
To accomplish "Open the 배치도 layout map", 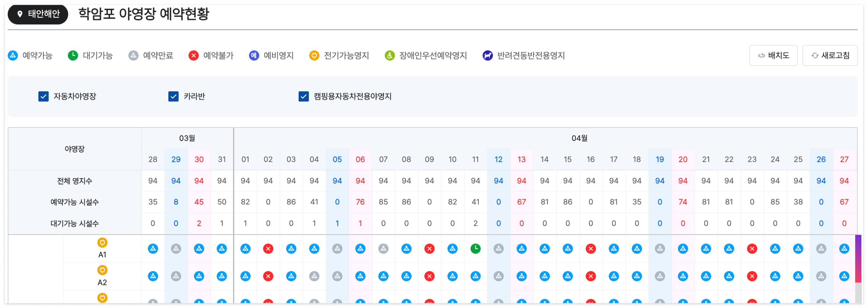I will pyautogui.click(x=773, y=55).
